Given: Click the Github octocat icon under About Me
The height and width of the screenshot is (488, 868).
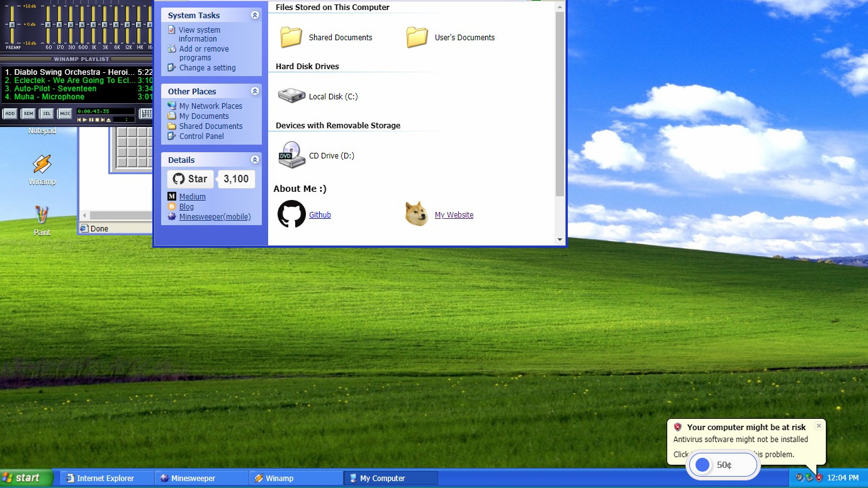Looking at the screenshot, I should (291, 214).
